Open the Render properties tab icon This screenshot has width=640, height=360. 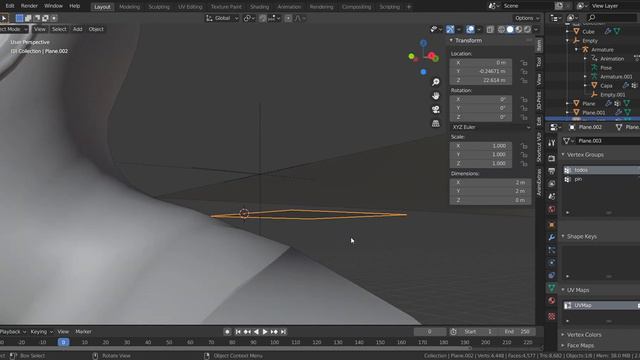[x=552, y=158]
